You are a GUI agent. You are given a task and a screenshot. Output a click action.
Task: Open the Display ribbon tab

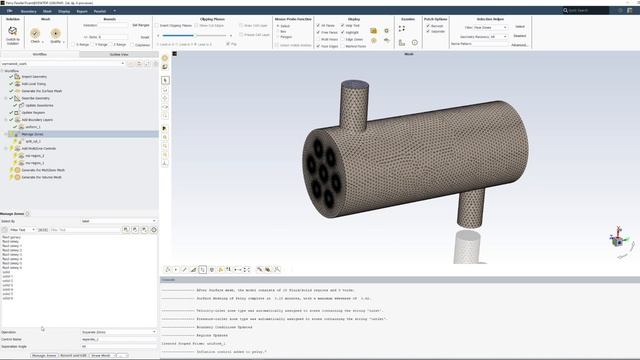click(64, 11)
